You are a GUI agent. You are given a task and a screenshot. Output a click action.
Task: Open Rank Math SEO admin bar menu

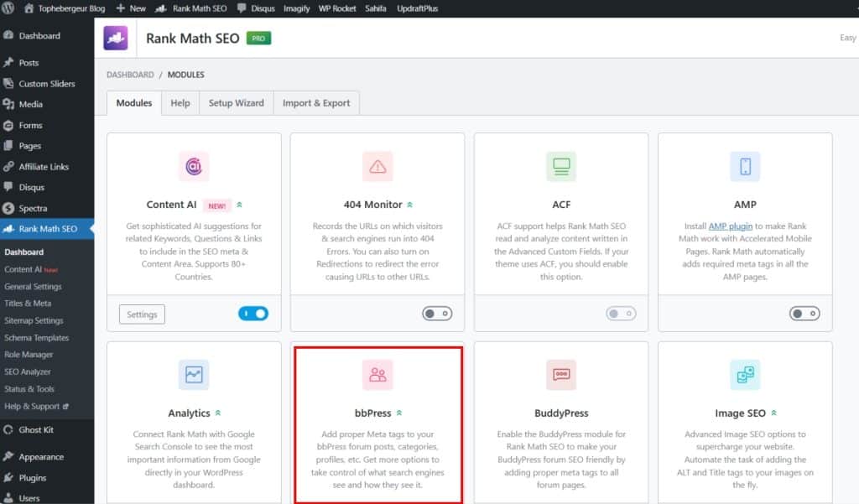(190, 8)
